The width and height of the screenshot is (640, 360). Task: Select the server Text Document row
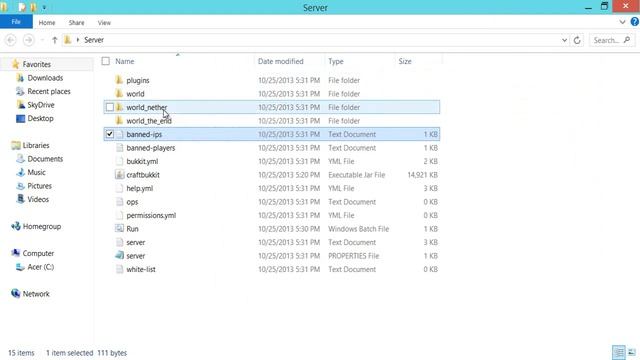(272, 242)
